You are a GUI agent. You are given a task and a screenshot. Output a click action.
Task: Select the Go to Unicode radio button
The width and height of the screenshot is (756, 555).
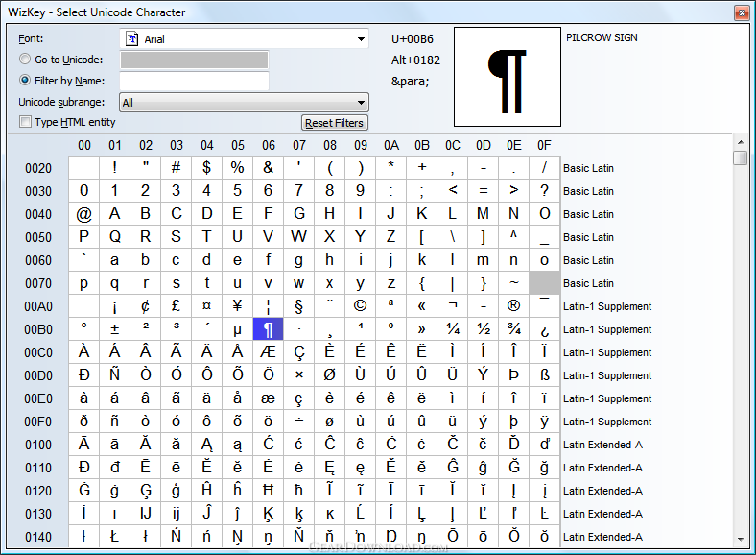(25, 60)
